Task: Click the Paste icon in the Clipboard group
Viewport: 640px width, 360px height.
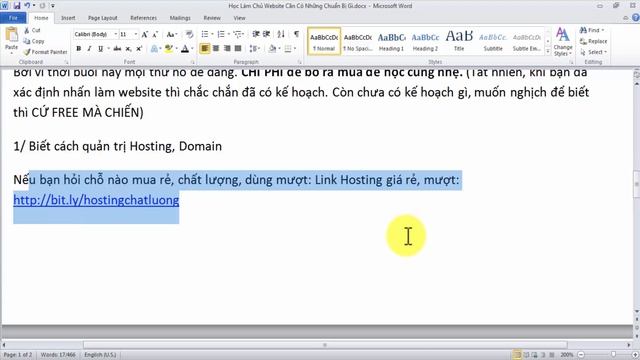Action: (11, 35)
